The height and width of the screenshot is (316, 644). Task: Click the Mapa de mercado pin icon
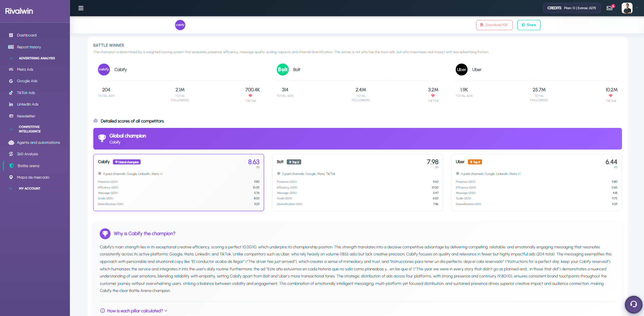coord(11,177)
